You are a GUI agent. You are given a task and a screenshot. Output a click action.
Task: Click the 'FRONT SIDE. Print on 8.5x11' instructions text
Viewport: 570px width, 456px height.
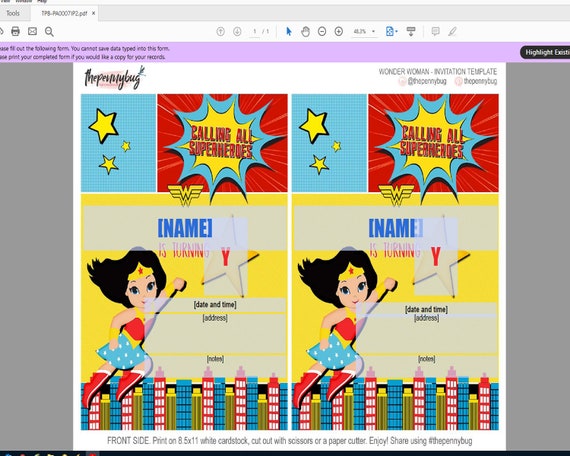289,441
